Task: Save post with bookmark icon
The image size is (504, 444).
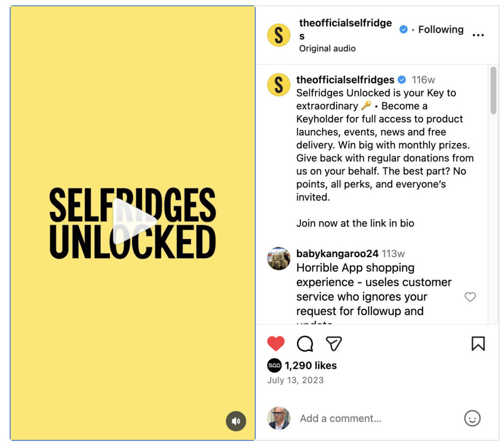Action: [478, 343]
